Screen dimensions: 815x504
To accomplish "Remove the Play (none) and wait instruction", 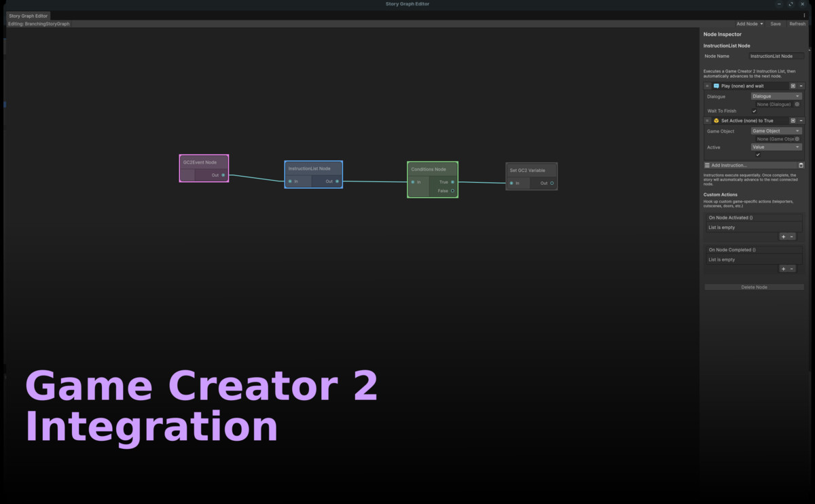I will coord(801,86).
